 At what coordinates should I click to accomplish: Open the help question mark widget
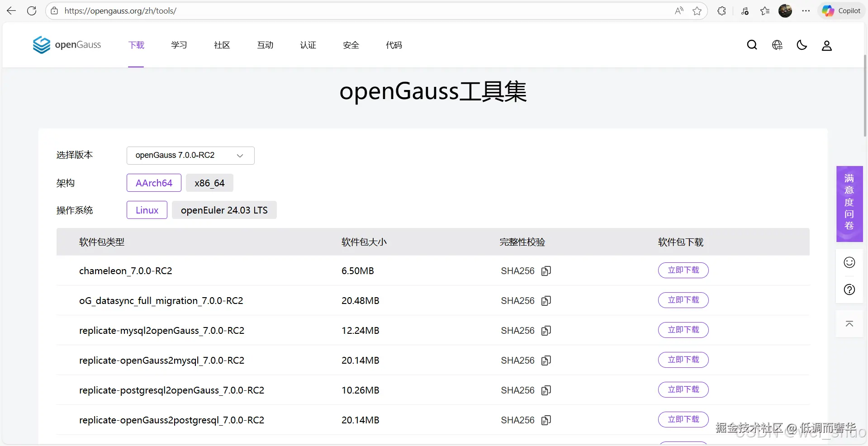849,289
